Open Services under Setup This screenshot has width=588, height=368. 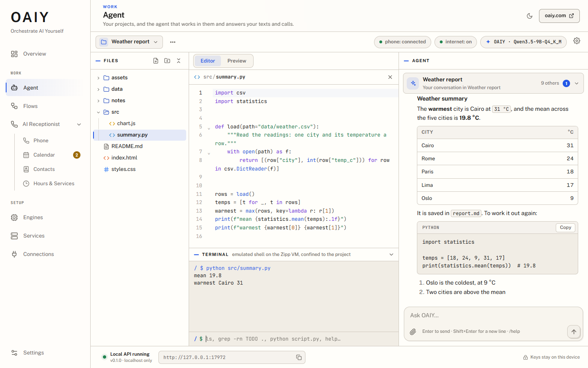[x=45, y=236]
